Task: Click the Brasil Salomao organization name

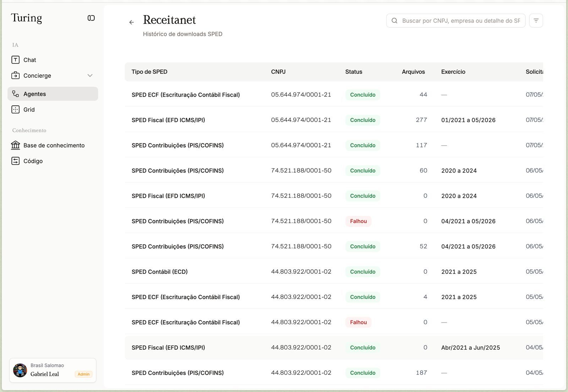Action: tap(47, 365)
